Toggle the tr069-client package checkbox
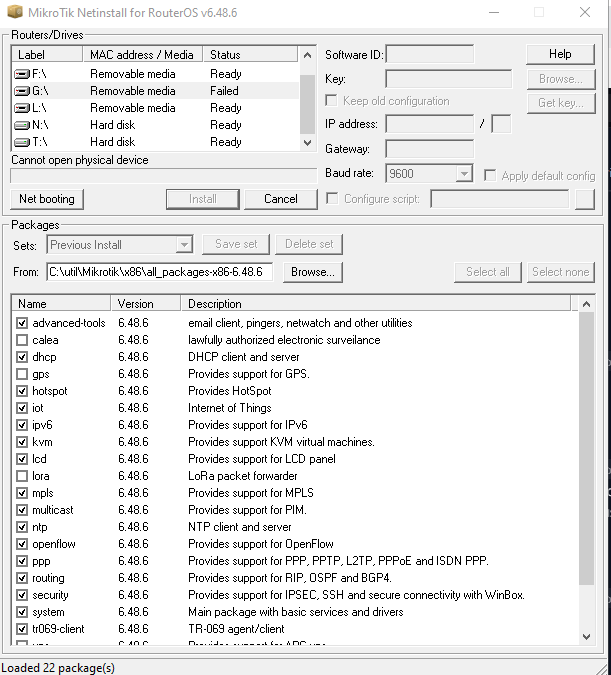This screenshot has height=675, width=611. (x=22, y=629)
